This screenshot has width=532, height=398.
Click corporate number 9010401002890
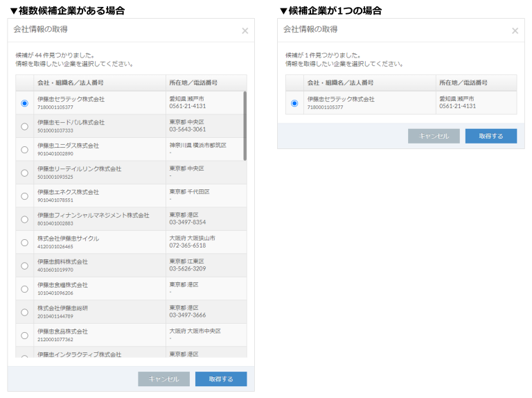[x=55, y=154]
